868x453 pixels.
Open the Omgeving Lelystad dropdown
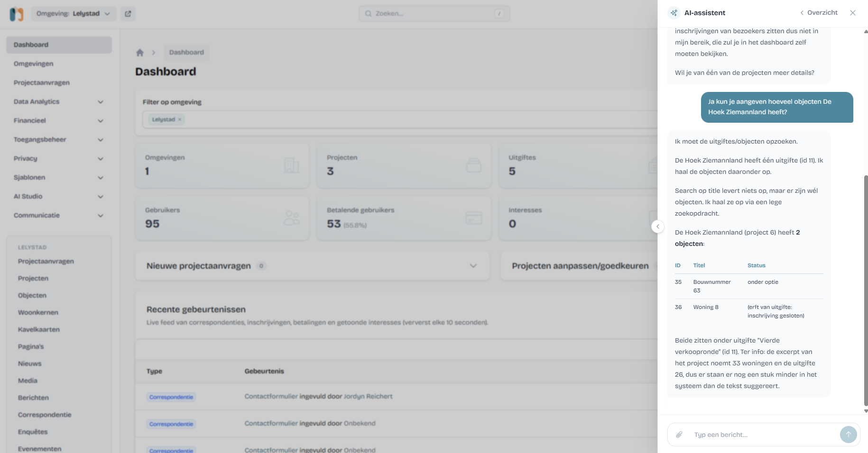tap(73, 14)
